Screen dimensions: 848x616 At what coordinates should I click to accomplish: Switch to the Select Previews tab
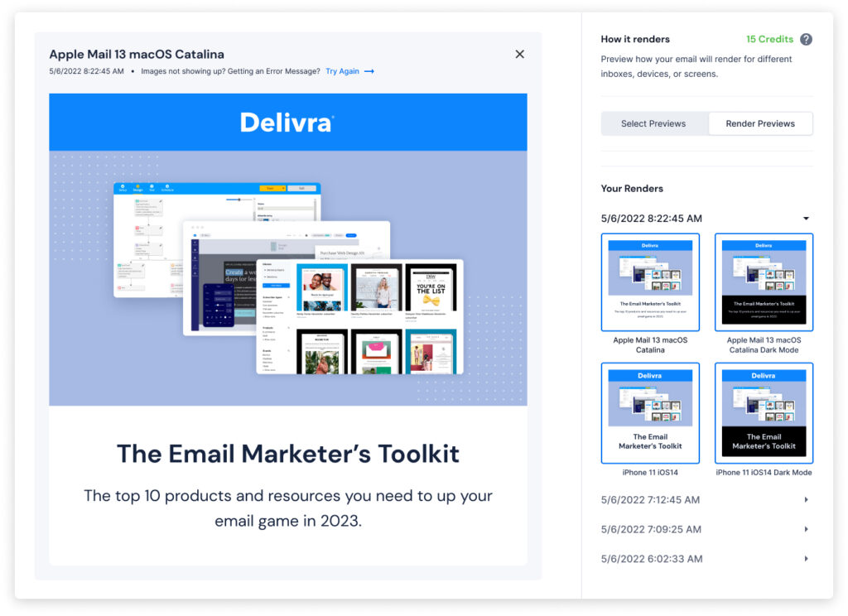[653, 124]
